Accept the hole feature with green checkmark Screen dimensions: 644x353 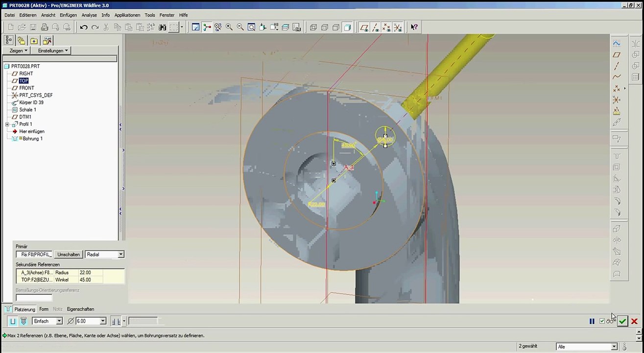[x=622, y=321]
